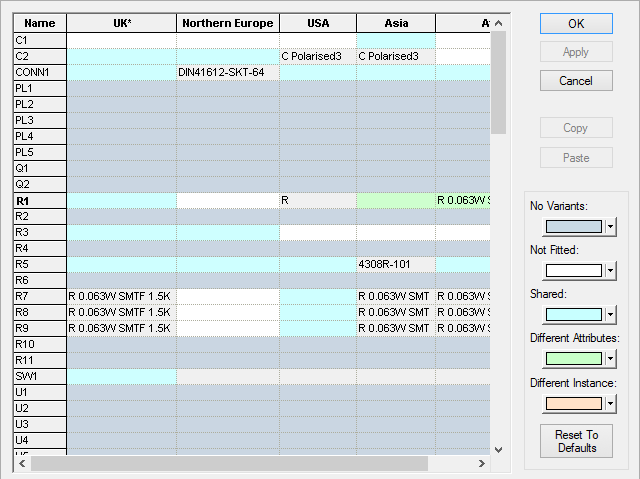The width and height of the screenshot is (640, 479).
Task: Expand Different Instance color dropdown arrow
Action: tap(610, 403)
